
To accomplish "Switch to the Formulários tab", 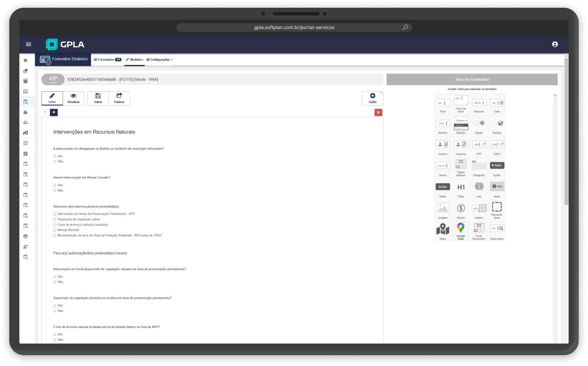I will [x=107, y=60].
